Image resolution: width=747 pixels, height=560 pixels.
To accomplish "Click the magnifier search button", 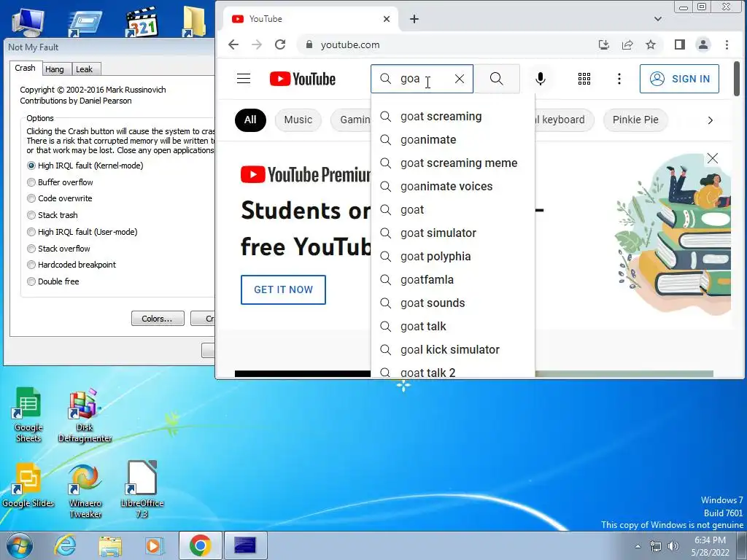I will [x=496, y=79].
